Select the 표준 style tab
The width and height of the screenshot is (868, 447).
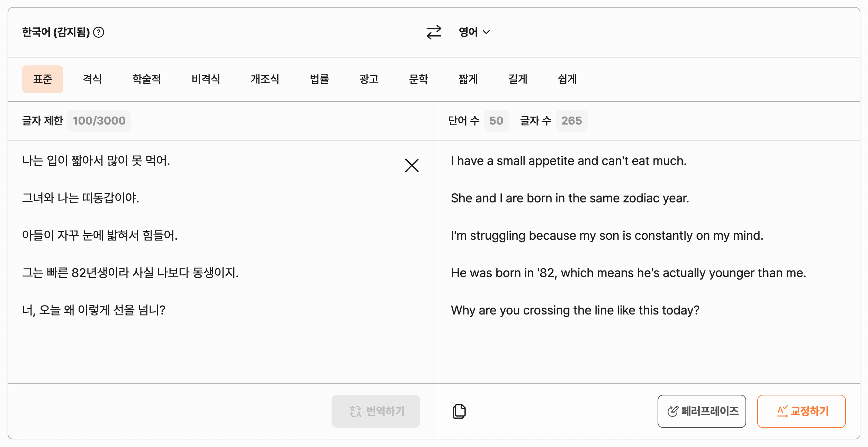pos(43,79)
